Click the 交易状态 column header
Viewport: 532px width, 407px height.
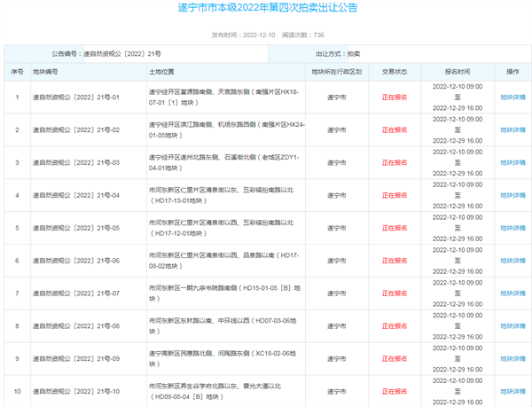395,72
